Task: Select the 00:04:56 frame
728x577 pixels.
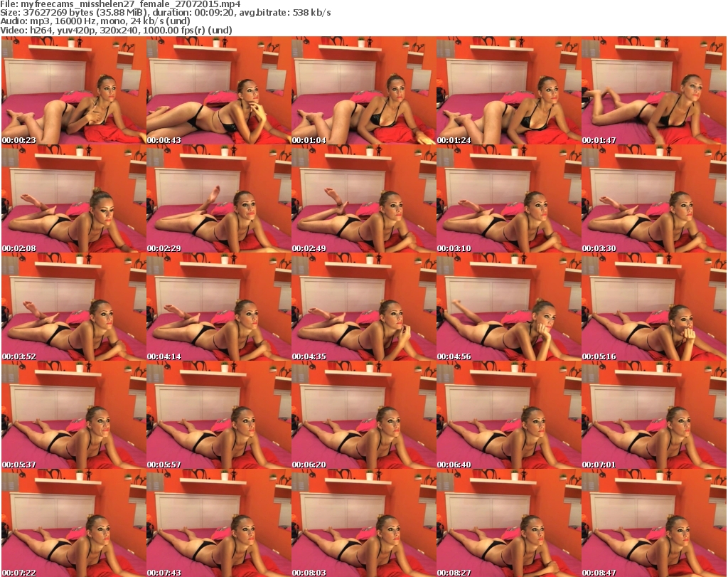Action: tap(508, 307)
